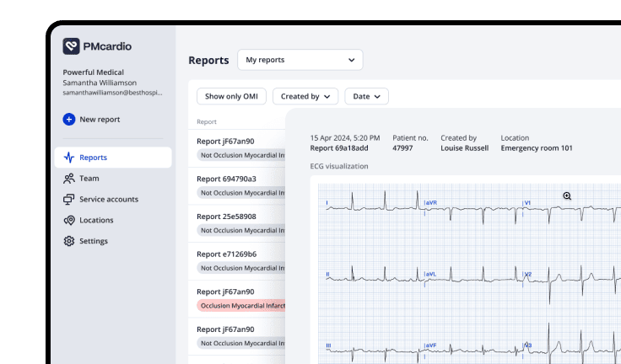The width and height of the screenshot is (621, 364).
Task: Click the PMcardio heart logo icon
Action: pyautogui.click(x=71, y=46)
